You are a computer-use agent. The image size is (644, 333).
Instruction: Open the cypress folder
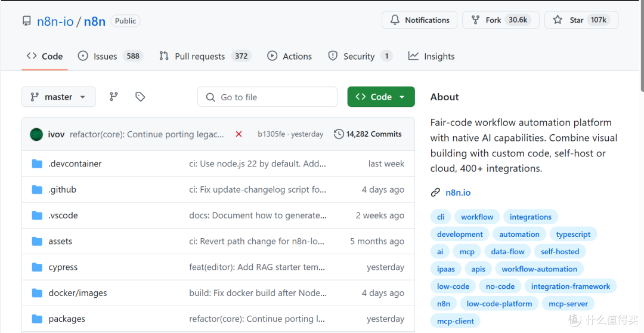[x=63, y=267]
